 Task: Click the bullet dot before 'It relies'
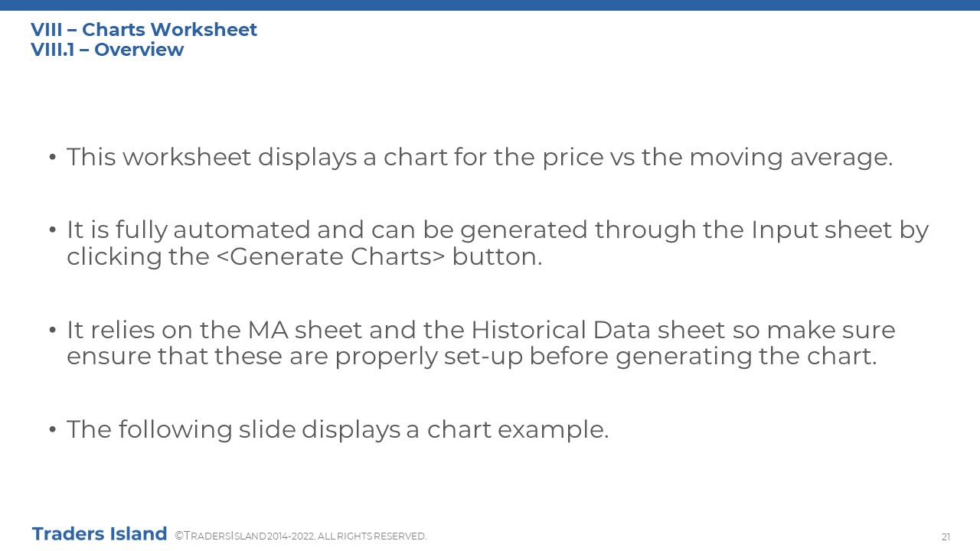point(53,330)
